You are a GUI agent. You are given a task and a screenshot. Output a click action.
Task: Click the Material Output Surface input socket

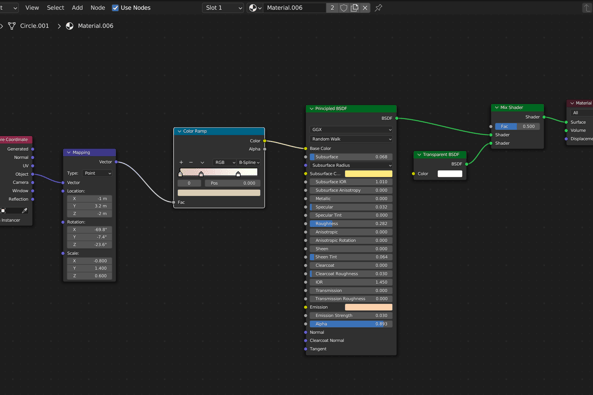[567, 122]
